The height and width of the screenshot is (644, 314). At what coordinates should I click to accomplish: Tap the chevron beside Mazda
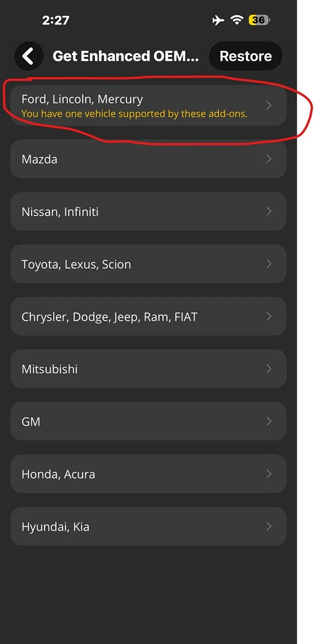click(269, 159)
